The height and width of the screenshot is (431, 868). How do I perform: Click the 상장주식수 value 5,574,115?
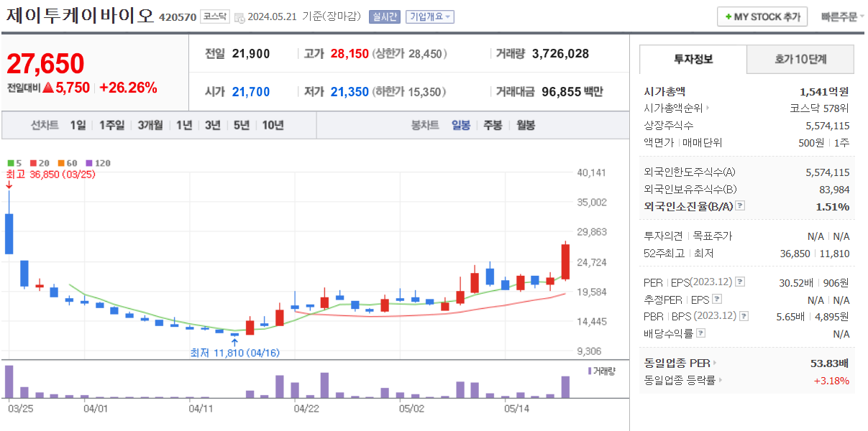(828, 126)
